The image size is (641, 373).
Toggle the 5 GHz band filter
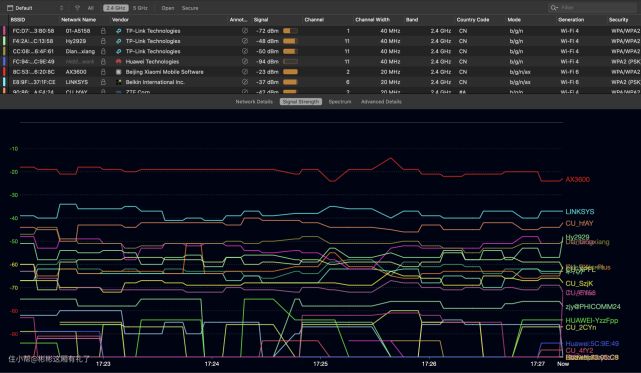coord(140,8)
